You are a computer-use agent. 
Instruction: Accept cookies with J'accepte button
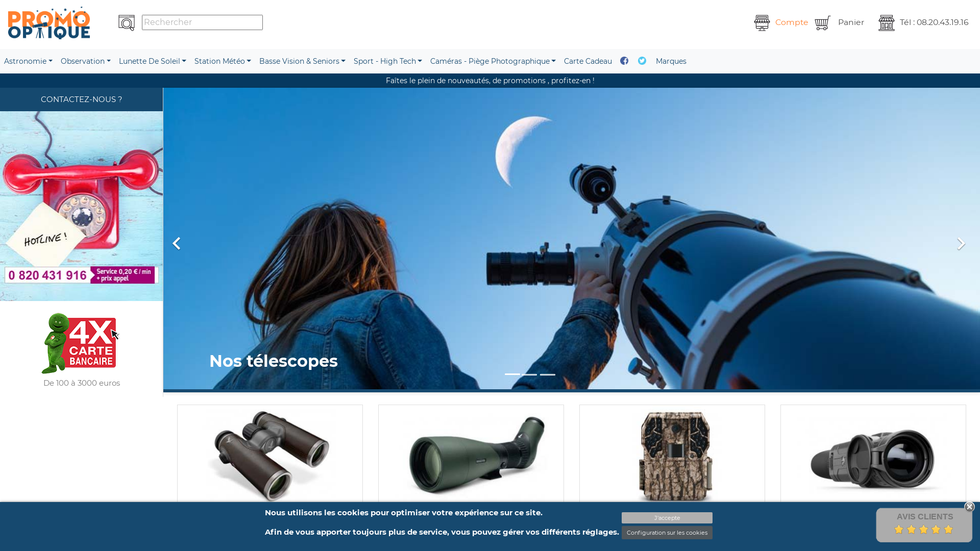667,518
